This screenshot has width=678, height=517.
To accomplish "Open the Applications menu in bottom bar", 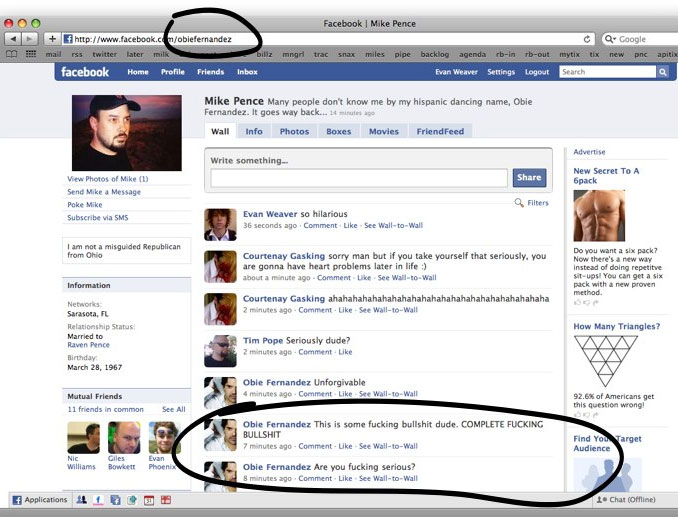I will [x=40, y=500].
